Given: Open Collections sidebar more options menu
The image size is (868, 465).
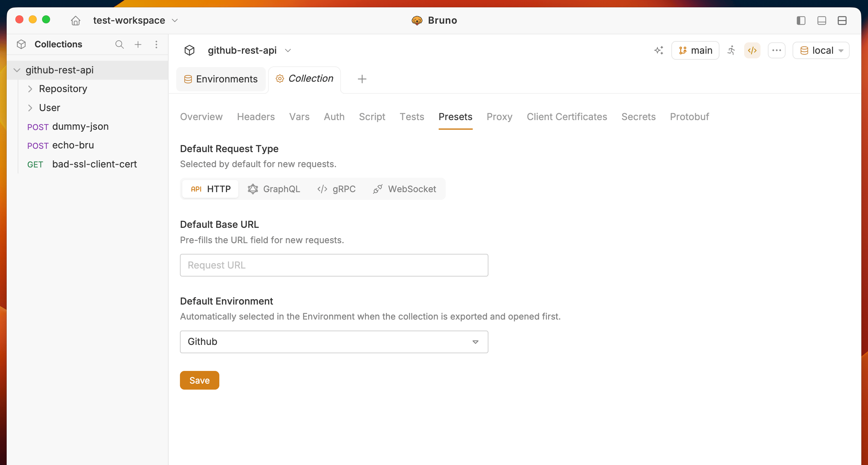Looking at the screenshot, I should click(156, 44).
